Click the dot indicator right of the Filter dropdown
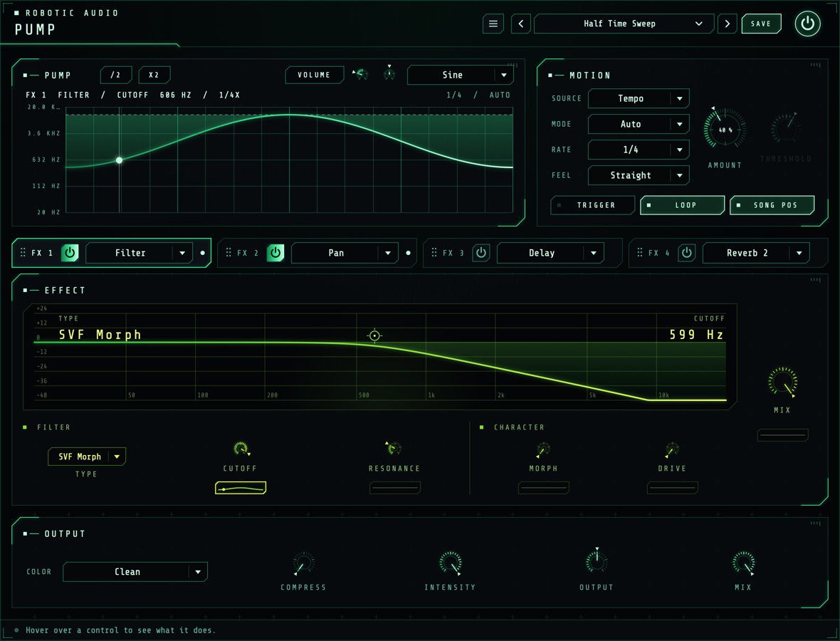 (202, 253)
